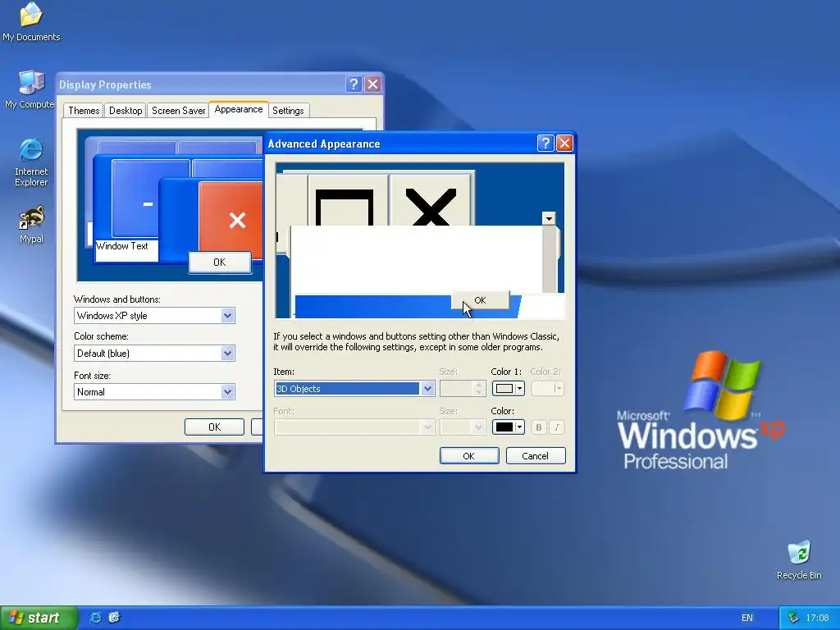Close the Advanced Appearance dialog with X
The image size is (840, 630).
click(564, 143)
